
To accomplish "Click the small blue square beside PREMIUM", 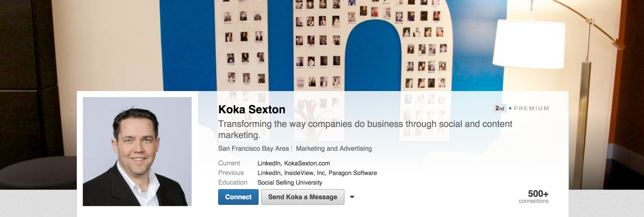I will pos(510,108).
